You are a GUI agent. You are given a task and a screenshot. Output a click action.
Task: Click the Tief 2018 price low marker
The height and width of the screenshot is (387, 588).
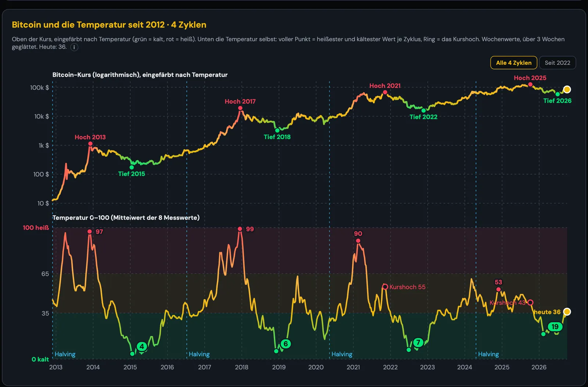[x=277, y=130]
